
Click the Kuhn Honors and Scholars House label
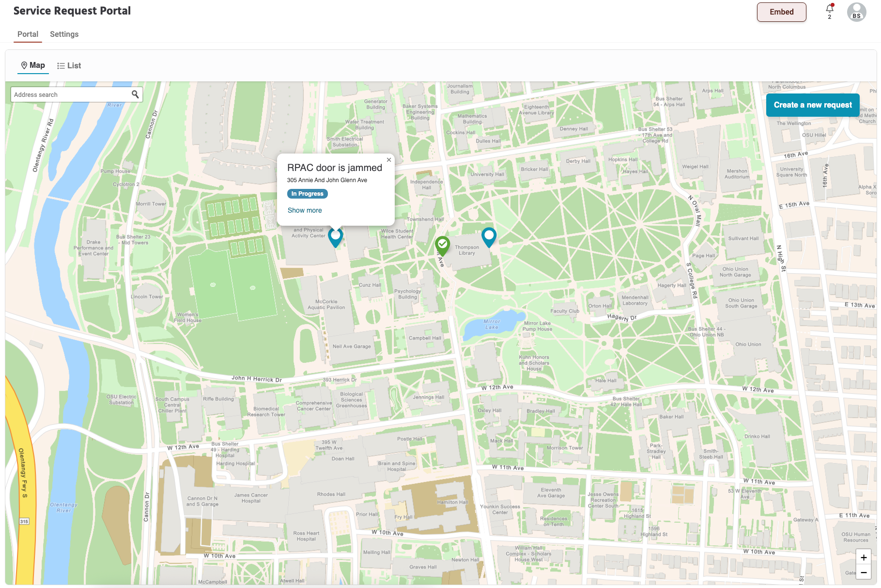tap(534, 363)
